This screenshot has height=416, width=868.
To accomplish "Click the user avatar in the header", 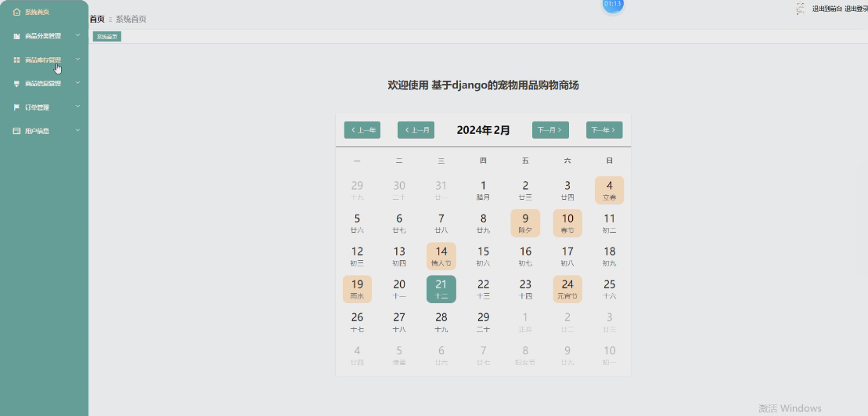I will coord(801,9).
